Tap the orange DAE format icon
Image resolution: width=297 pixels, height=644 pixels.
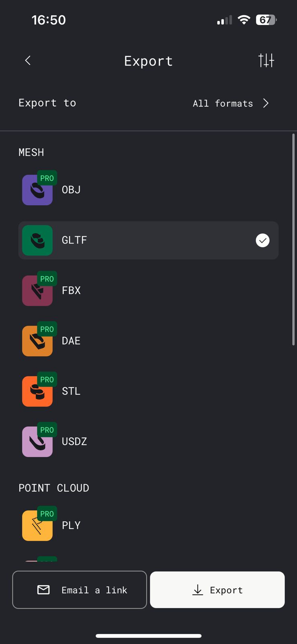(37, 341)
